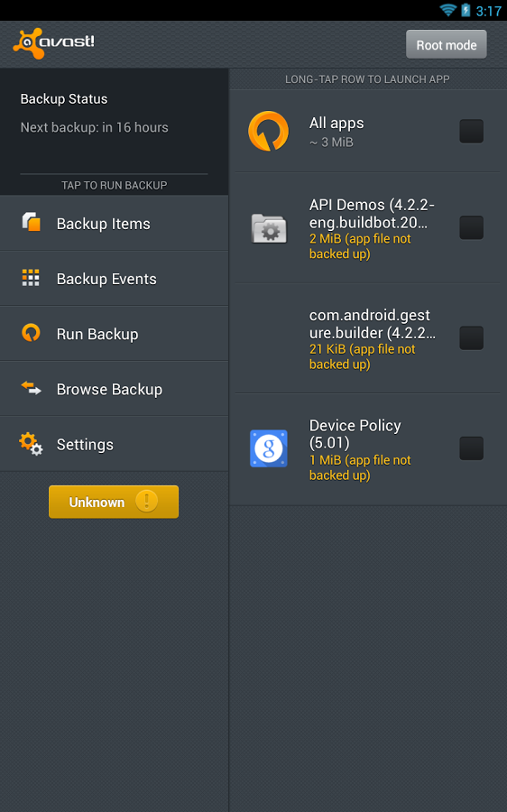
Task: Go to the Browse Backup menu item
Action: pos(114,389)
